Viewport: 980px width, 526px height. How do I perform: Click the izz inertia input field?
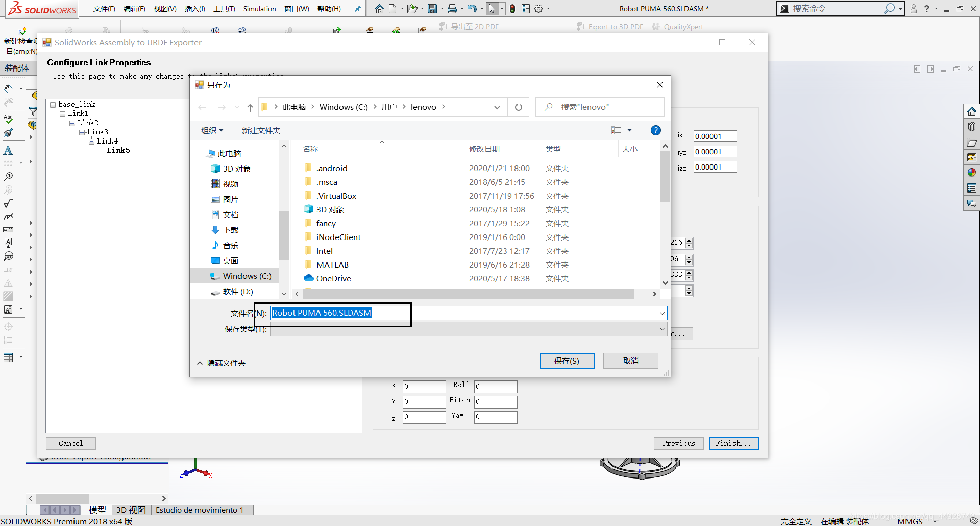tap(715, 167)
